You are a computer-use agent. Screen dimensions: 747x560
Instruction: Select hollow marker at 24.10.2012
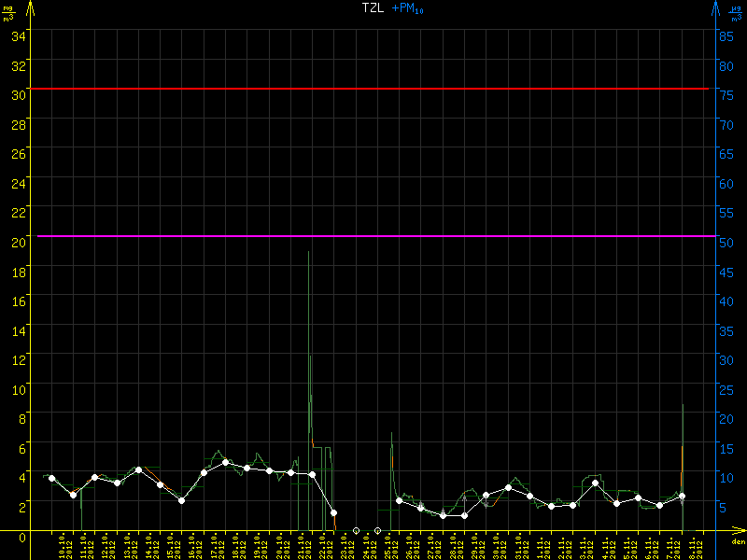click(377, 530)
